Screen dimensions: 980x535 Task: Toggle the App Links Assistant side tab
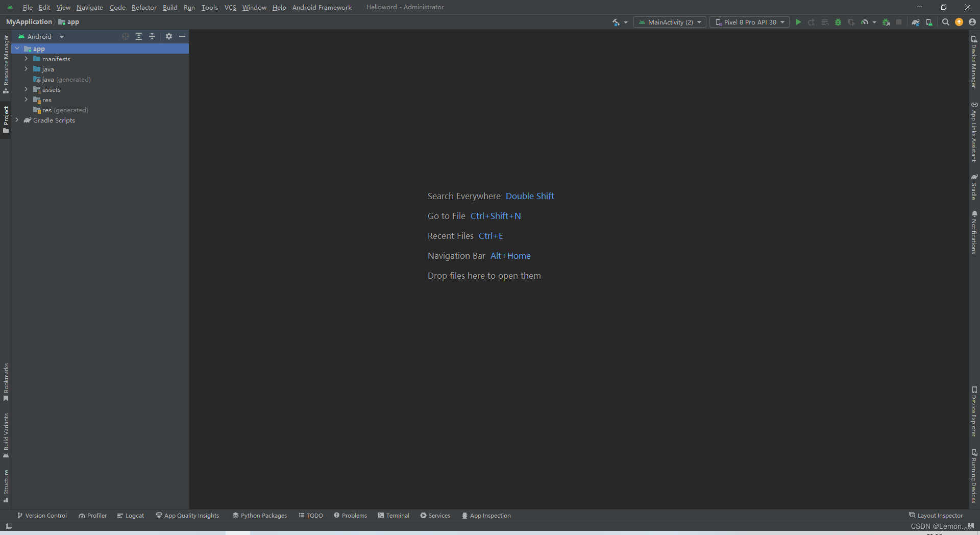point(974,132)
